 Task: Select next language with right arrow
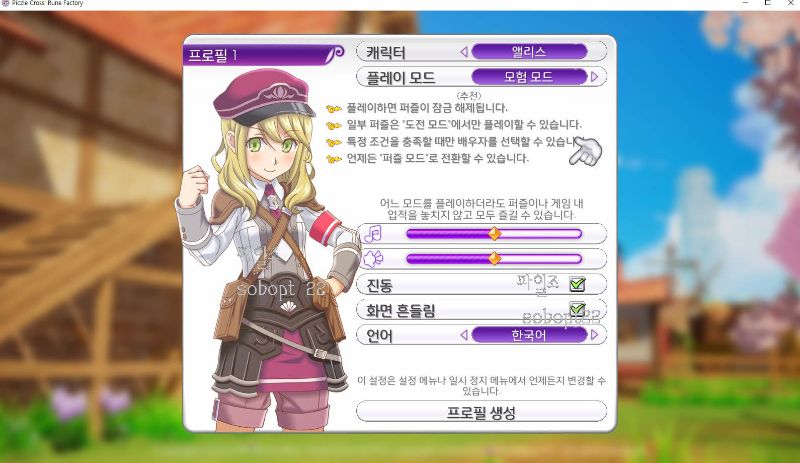594,335
